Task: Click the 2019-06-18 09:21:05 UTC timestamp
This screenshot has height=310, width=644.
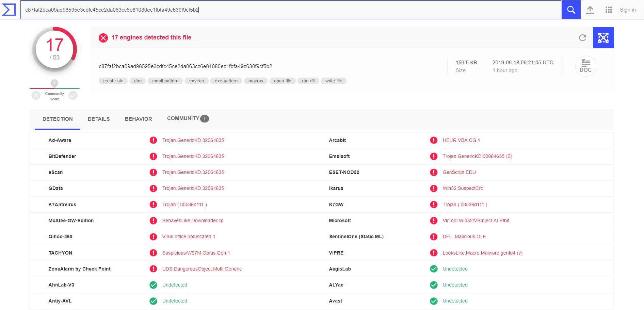Action: click(523, 63)
